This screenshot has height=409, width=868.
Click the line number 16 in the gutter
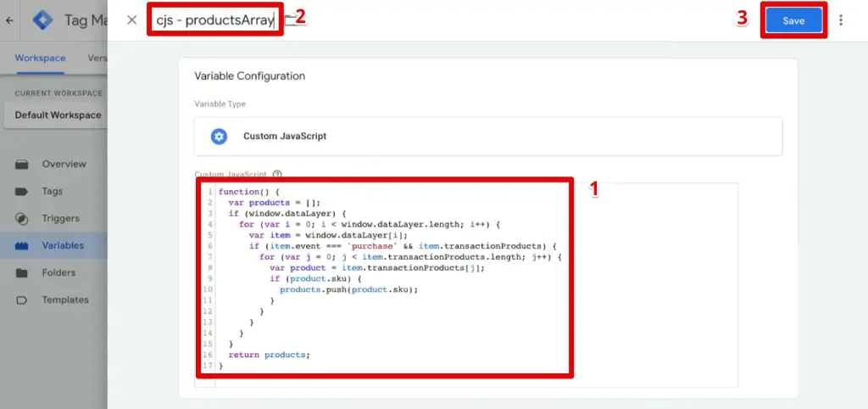pyautogui.click(x=209, y=355)
